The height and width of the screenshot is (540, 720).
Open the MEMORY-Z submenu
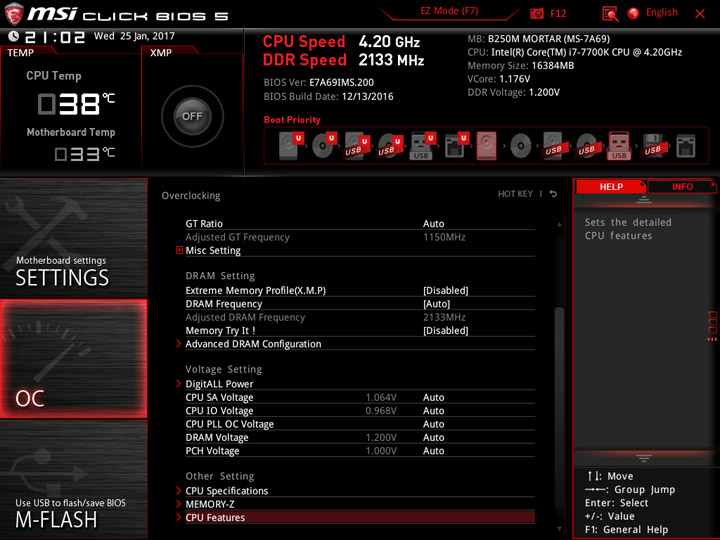click(360, 504)
